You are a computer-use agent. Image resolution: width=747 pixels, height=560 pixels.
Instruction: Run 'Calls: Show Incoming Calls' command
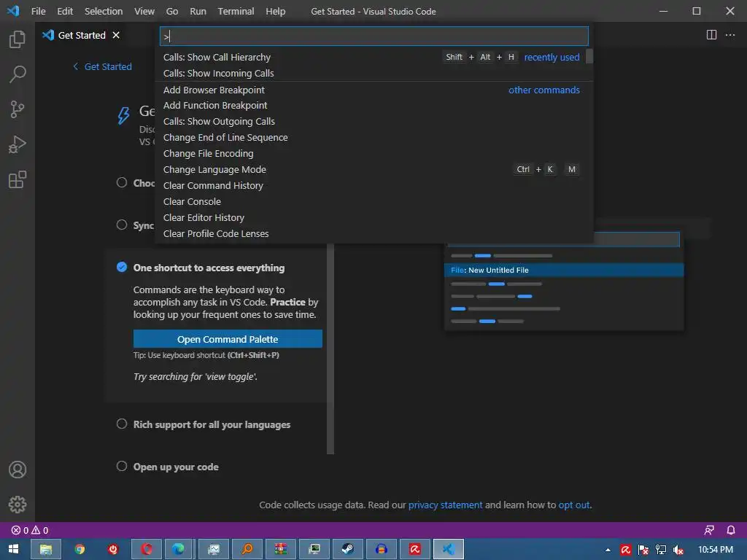coord(374,74)
